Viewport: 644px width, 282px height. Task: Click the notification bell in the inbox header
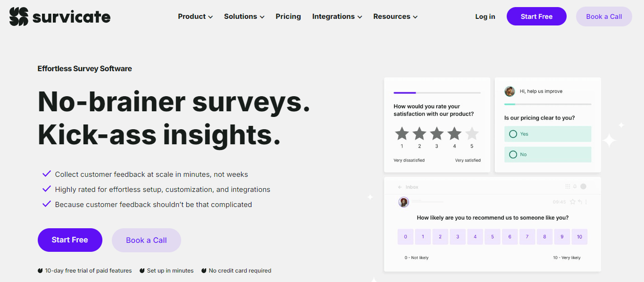click(575, 186)
